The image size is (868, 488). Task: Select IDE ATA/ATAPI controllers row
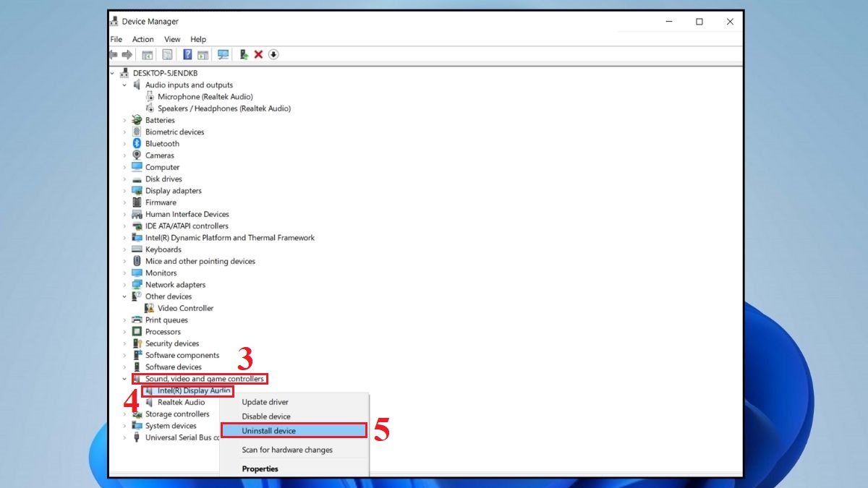click(x=187, y=226)
